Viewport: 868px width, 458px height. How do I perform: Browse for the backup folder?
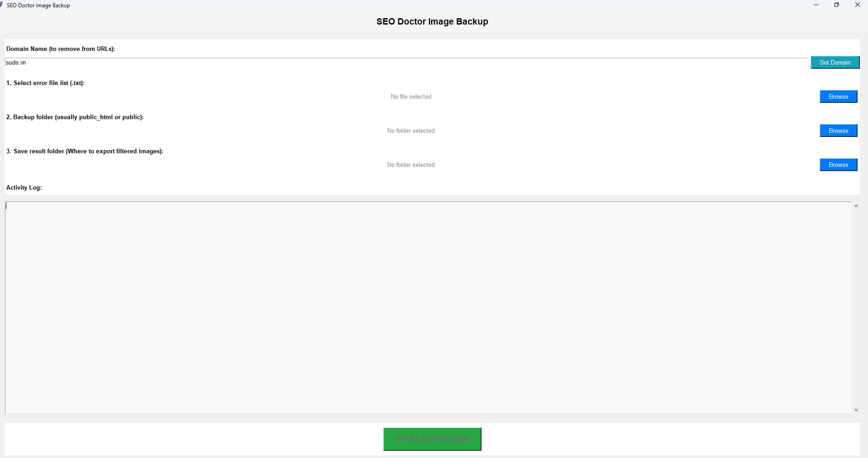(x=838, y=131)
